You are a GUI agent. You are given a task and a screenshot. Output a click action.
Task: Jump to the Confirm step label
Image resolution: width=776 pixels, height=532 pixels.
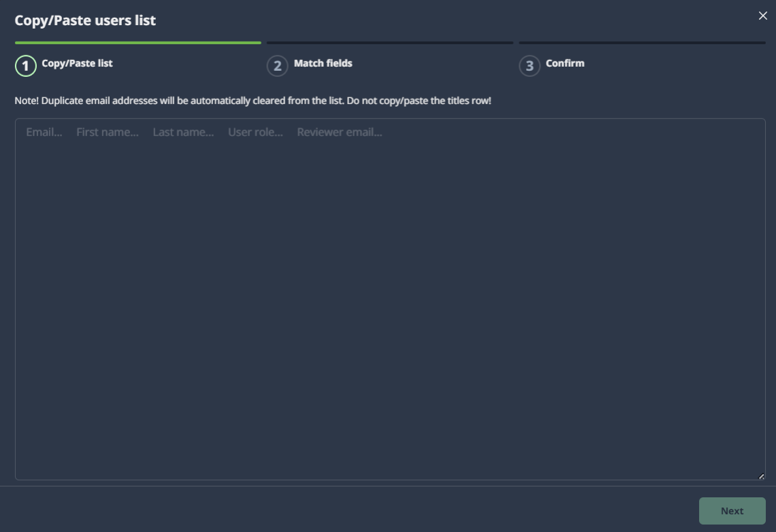click(x=565, y=63)
